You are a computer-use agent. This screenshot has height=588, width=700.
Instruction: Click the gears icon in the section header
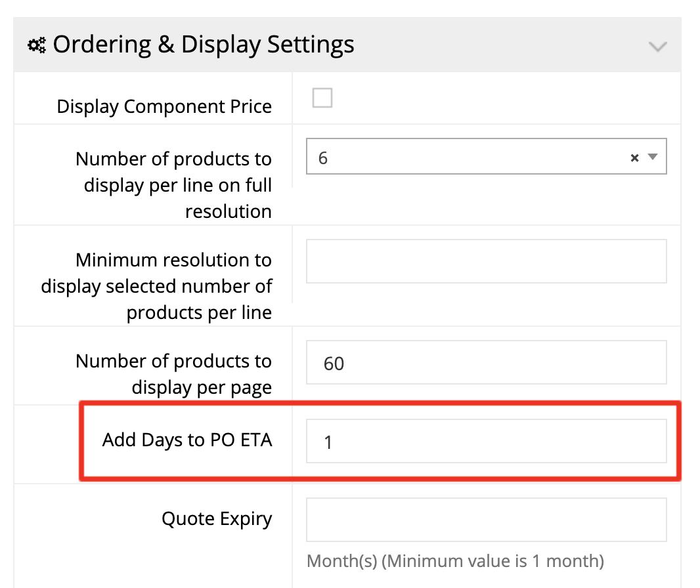[37, 45]
